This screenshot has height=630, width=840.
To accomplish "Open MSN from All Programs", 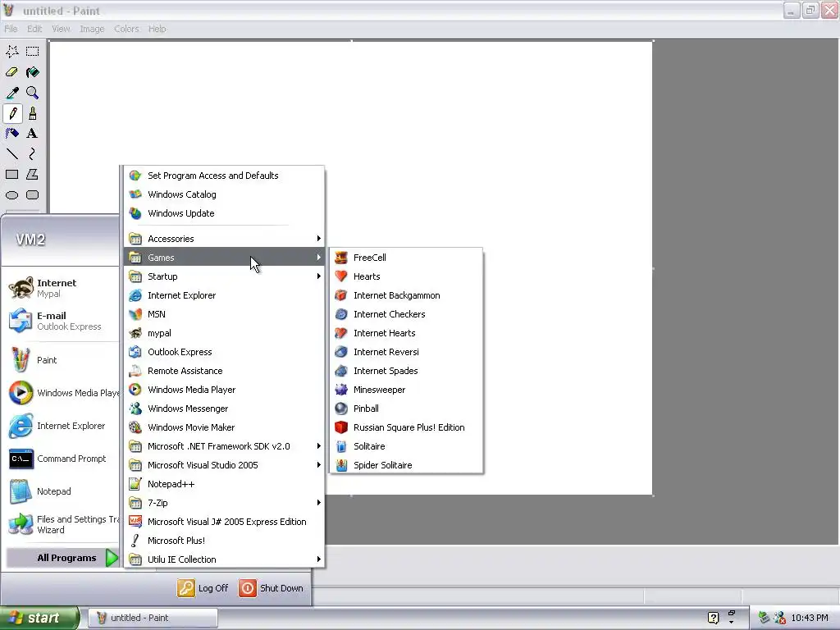I will coord(224,314).
